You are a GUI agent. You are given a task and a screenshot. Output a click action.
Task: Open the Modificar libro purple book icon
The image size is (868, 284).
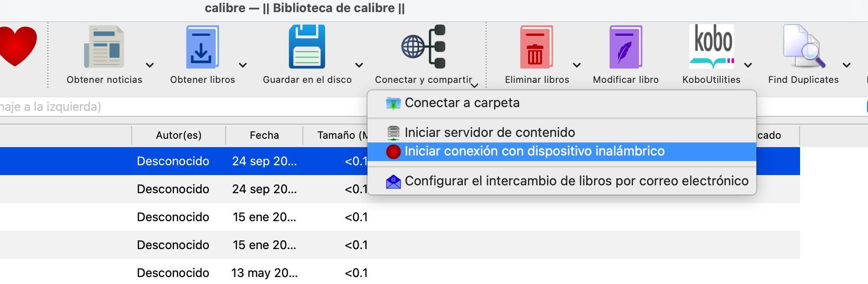tap(626, 47)
